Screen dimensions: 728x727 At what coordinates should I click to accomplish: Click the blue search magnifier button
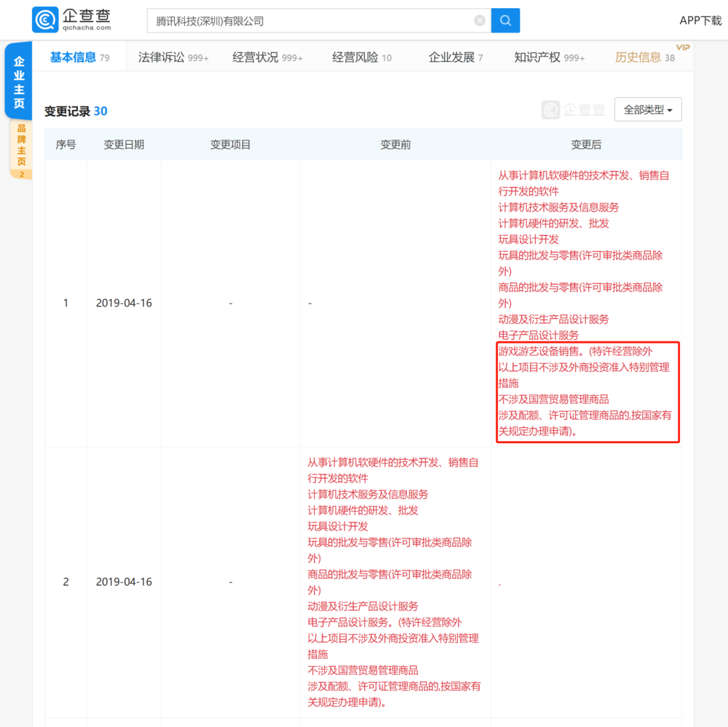point(505,20)
